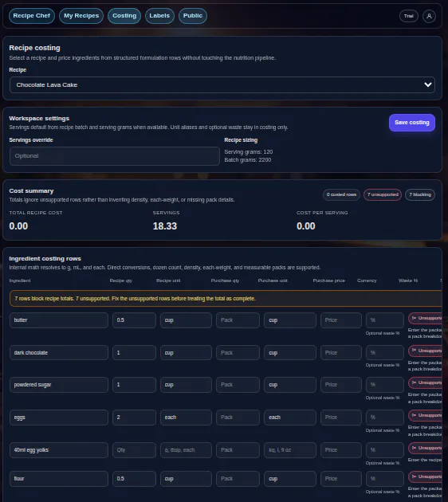Image resolution: width=448 pixels, height=502 pixels.
Task: Click the eggs Pack field
Action: coord(238,418)
